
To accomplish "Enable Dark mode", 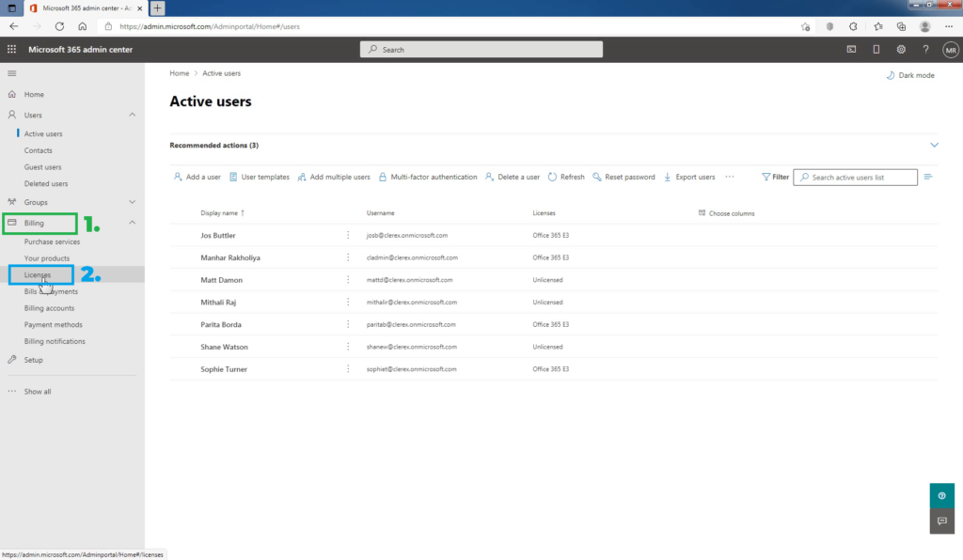I will point(910,75).
